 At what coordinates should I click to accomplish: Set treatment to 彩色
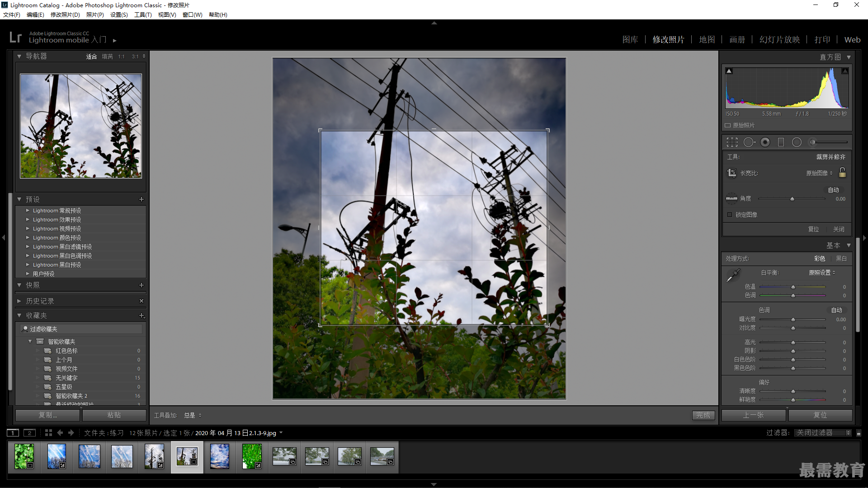[820, 259]
